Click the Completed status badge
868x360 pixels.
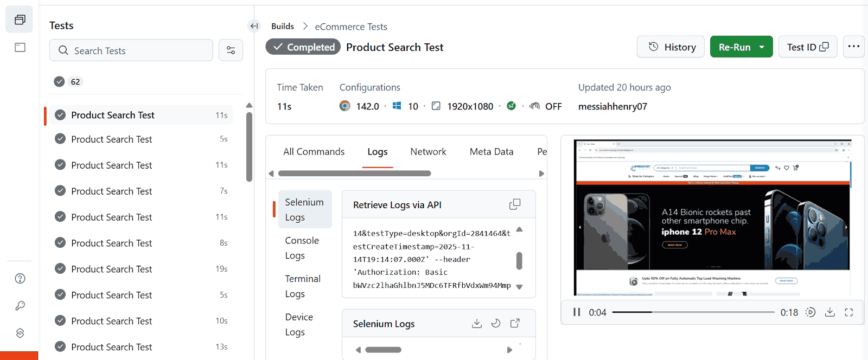click(x=303, y=47)
